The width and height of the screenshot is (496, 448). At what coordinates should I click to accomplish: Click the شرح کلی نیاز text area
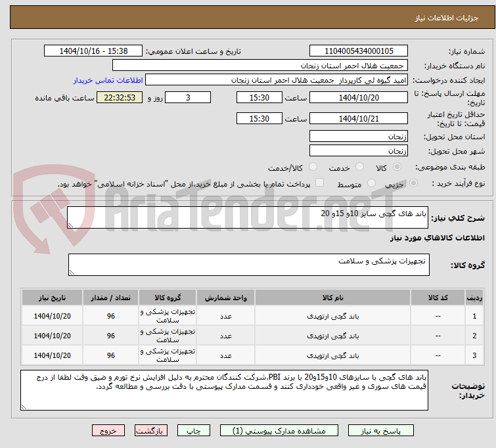point(248,217)
